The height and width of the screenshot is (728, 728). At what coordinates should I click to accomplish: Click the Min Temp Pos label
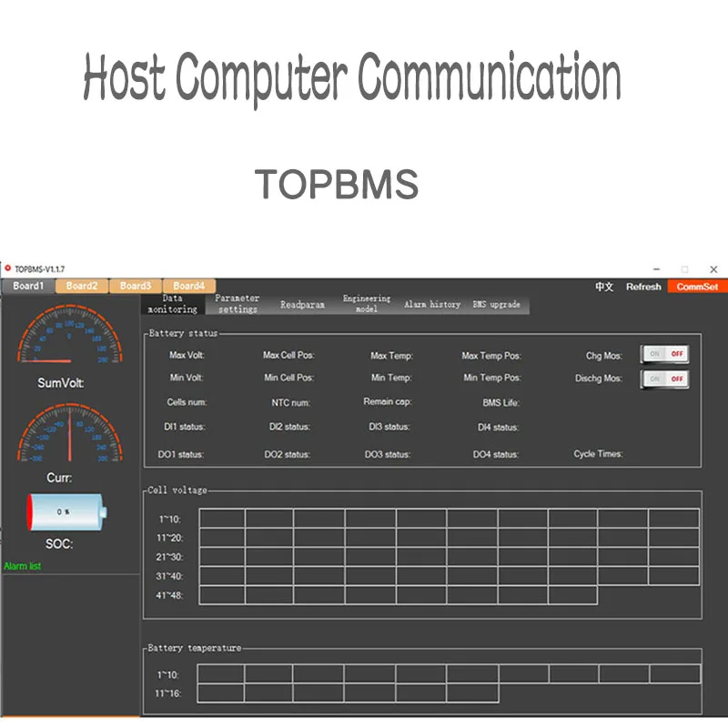click(492, 378)
